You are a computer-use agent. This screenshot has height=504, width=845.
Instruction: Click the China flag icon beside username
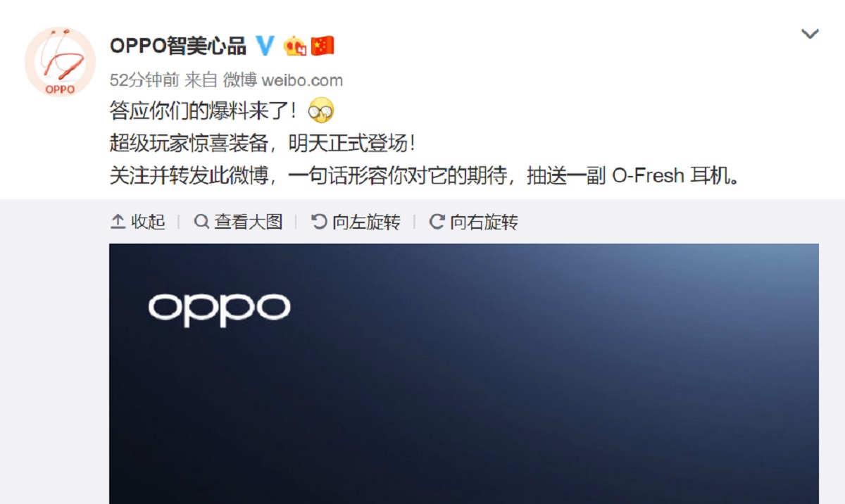tap(323, 46)
